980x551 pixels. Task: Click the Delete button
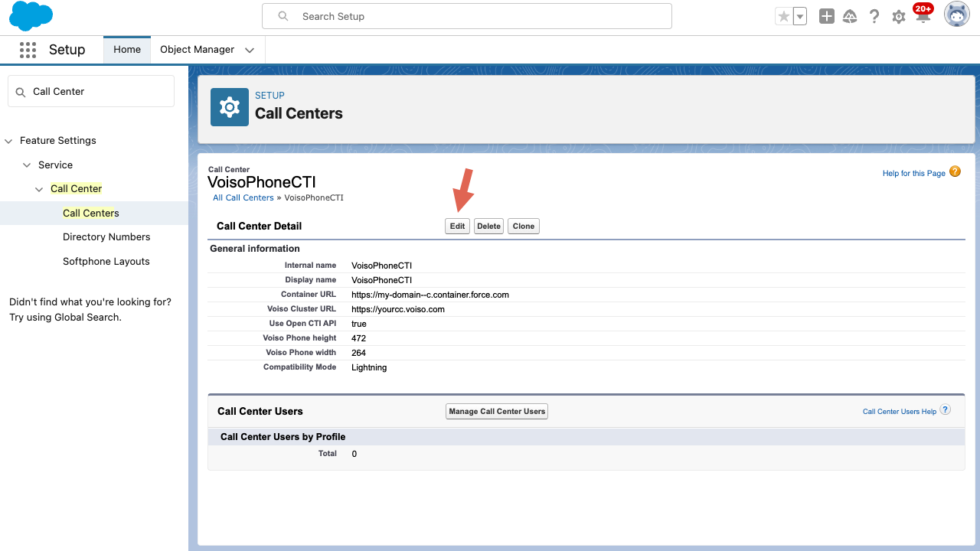click(488, 227)
